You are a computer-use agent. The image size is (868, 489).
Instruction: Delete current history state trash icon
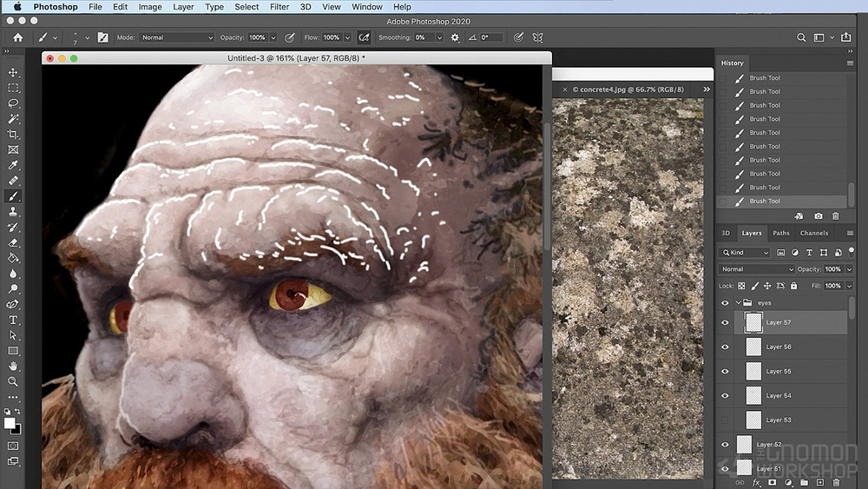836,216
